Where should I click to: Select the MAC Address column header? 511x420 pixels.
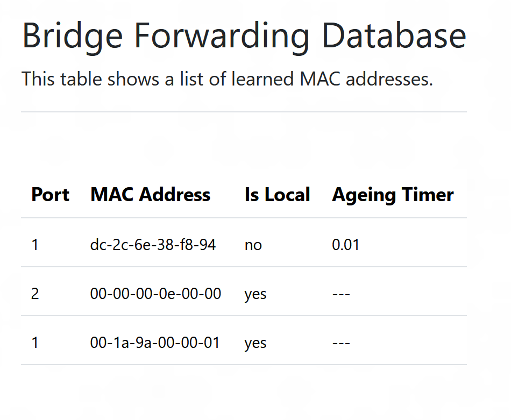(x=150, y=195)
